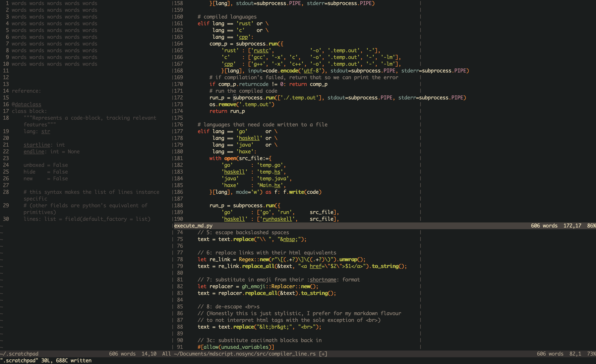Click the 'os.remove' call on line 173
Screen dimensions: 596x364
click(223, 104)
